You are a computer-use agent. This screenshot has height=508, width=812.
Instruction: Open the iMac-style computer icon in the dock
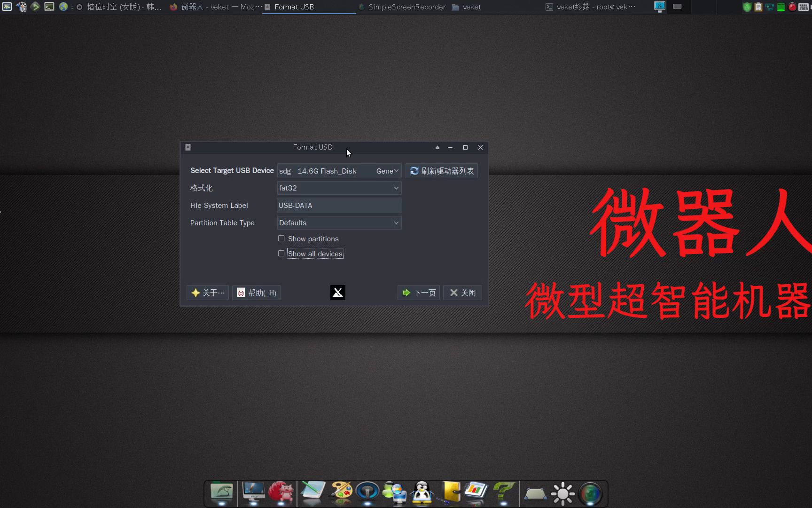click(254, 492)
